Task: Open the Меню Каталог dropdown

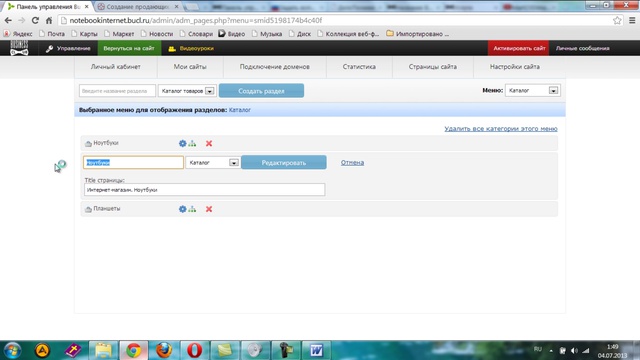Action: pos(533,91)
